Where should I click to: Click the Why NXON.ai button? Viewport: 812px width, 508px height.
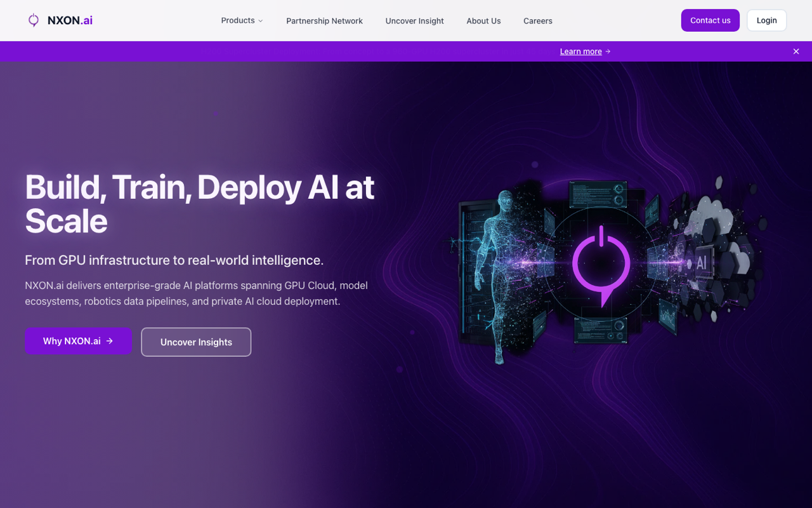tap(78, 341)
